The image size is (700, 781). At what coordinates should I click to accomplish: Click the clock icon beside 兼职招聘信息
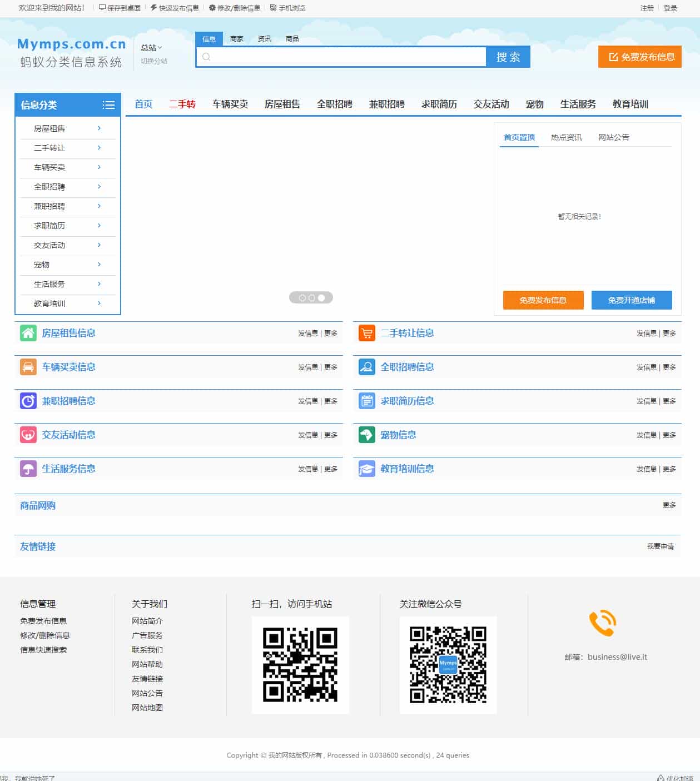tap(27, 401)
